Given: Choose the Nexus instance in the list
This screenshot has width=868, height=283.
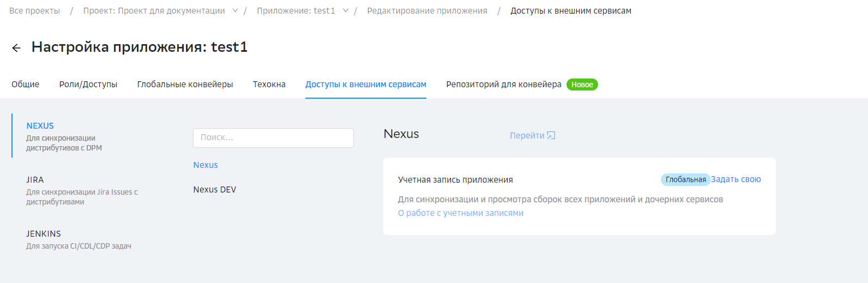Looking at the screenshot, I should 206,165.
